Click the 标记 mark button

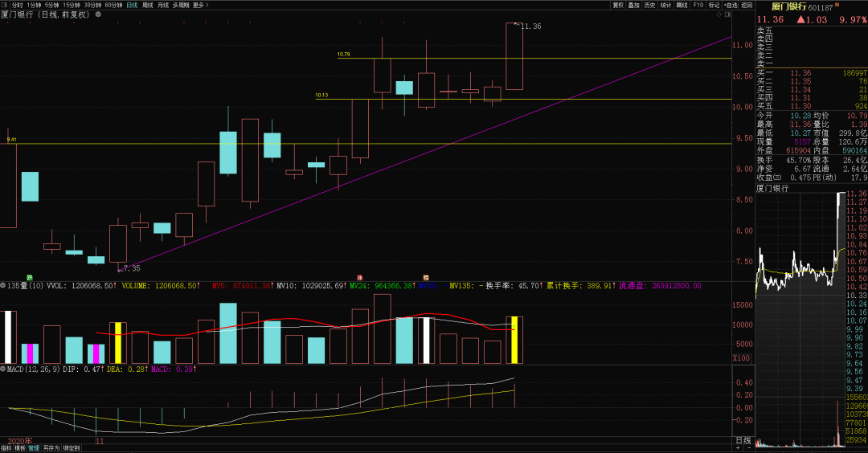pos(714,5)
